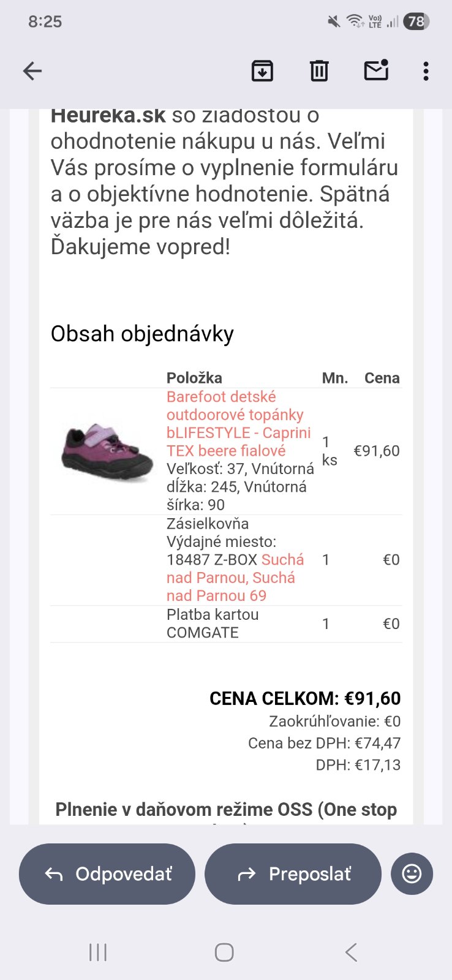This screenshot has height=980, width=452.
Task: Open the Suchá nad Parnou pickup link
Action: [x=231, y=578]
